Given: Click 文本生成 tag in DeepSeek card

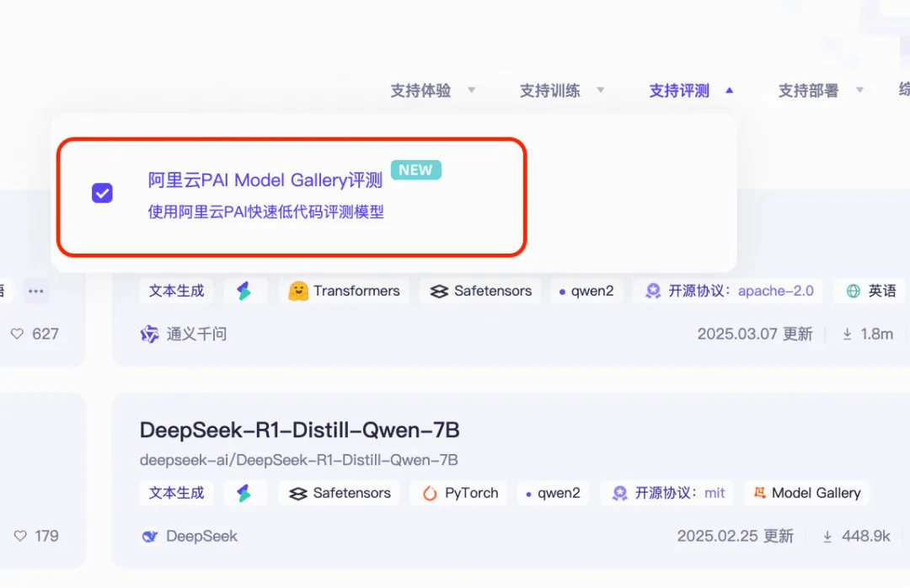Looking at the screenshot, I should click(x=176, y=493).
